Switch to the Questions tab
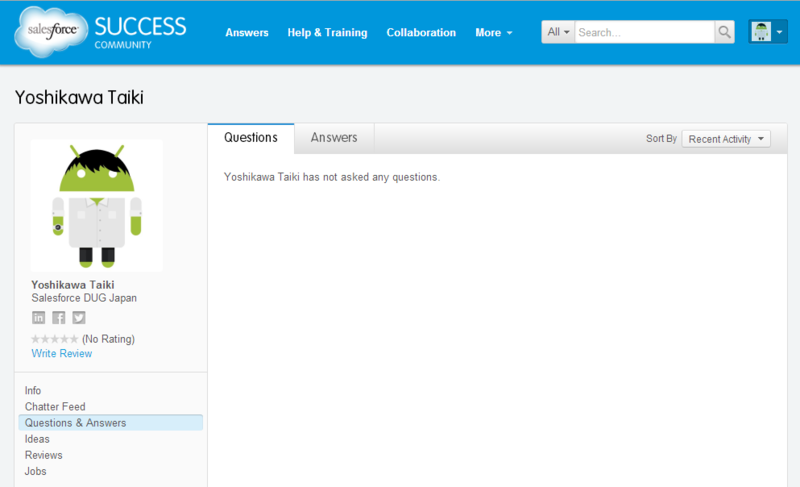Image resolution: width=800 pixels, height=487 pixels. pos(251,138)
